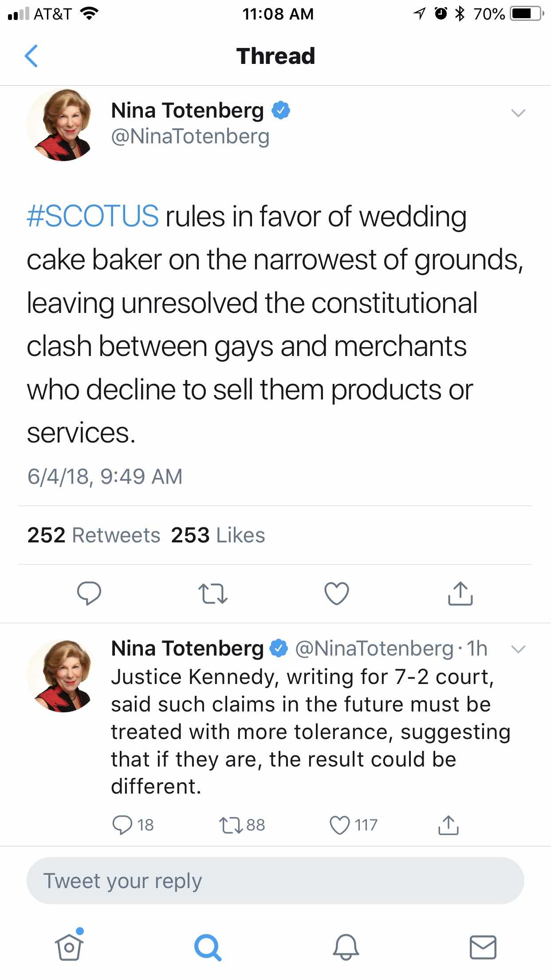551x980 pixels.
Task: Retweet the main SCOTUS tweet
Action: [213, 593]
